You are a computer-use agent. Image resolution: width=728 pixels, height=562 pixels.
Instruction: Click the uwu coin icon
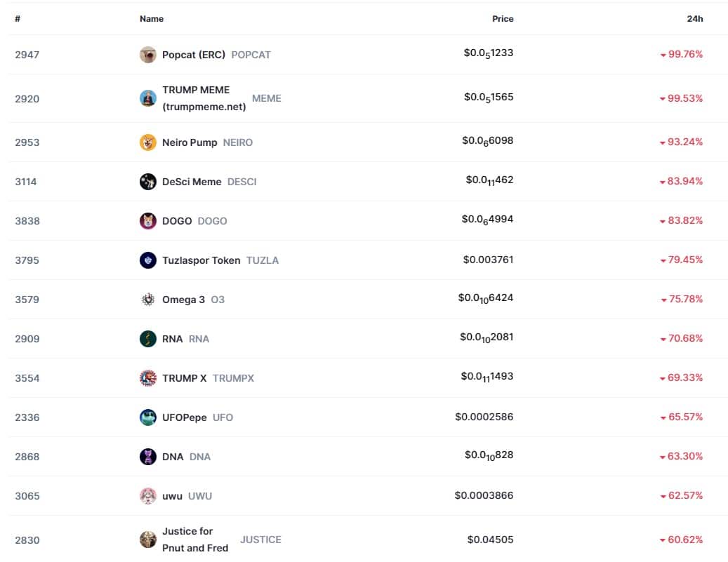[147, 496]
